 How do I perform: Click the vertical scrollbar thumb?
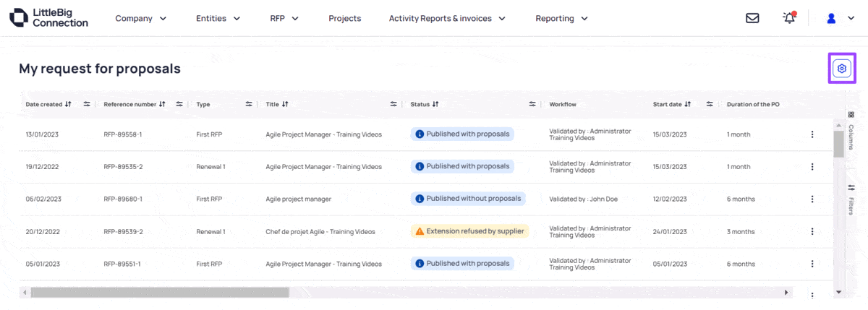pos(839,144)
